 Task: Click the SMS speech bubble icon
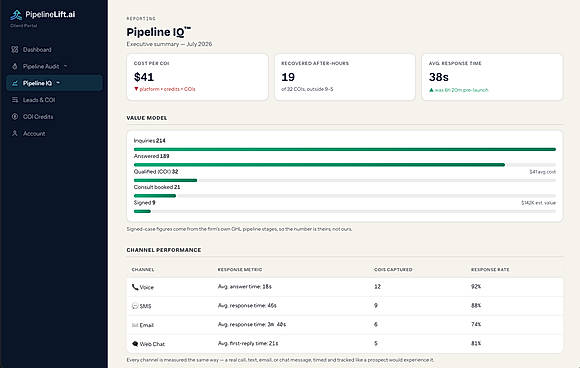pos(135,306)
